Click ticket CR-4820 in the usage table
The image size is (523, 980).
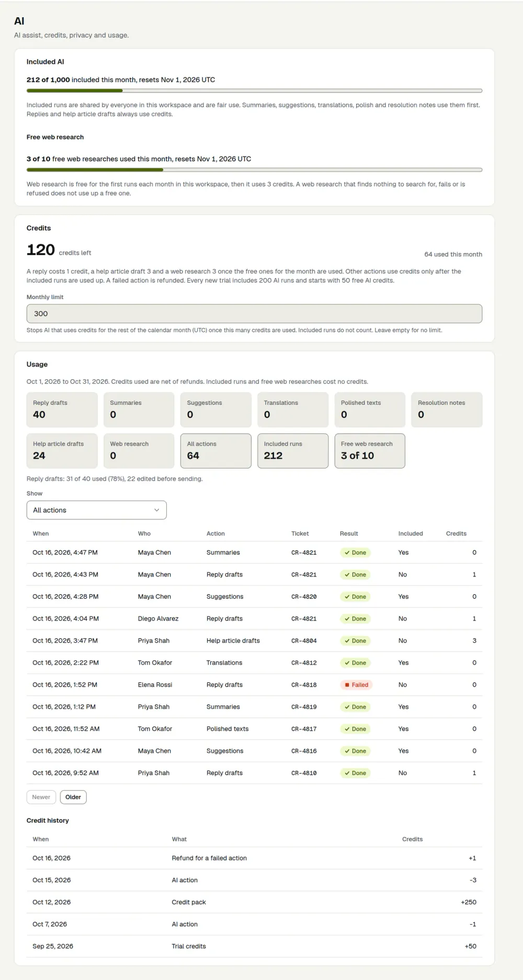click(x=304, y=597)
